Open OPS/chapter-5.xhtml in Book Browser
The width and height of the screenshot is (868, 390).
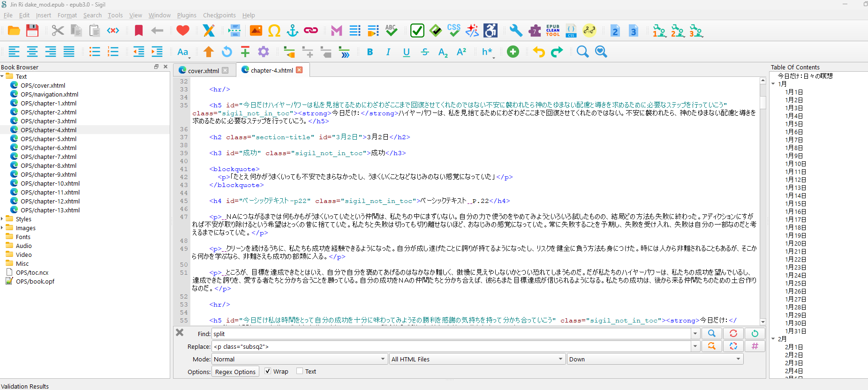(48, 139)
